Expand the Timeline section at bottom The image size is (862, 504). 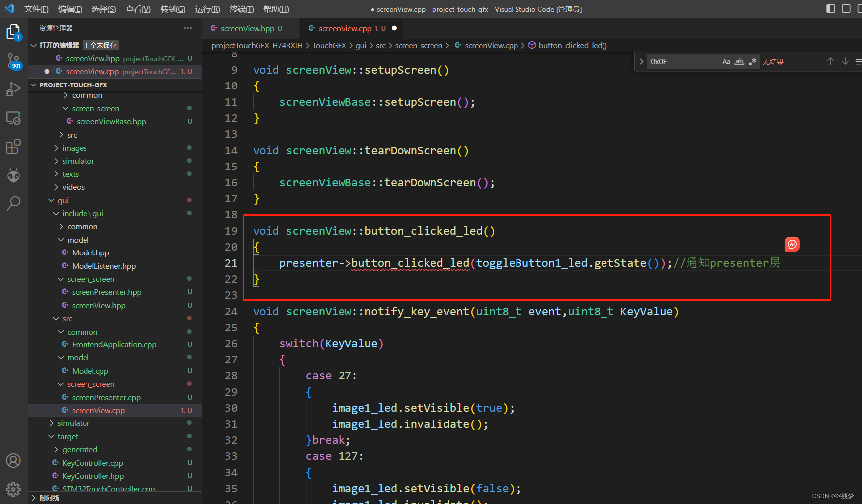(x=34, y=498)
